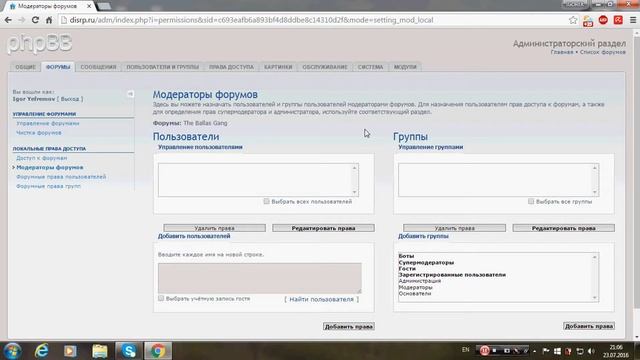Click the red Adblock extension icon
Viewport: 640px width, 360px height.
[603, 20]
